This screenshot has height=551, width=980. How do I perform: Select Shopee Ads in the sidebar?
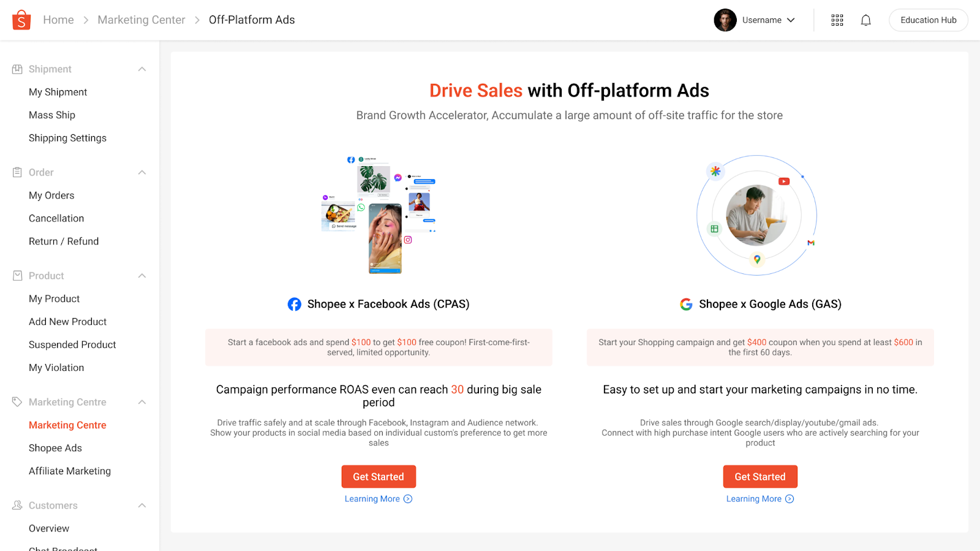55,447
